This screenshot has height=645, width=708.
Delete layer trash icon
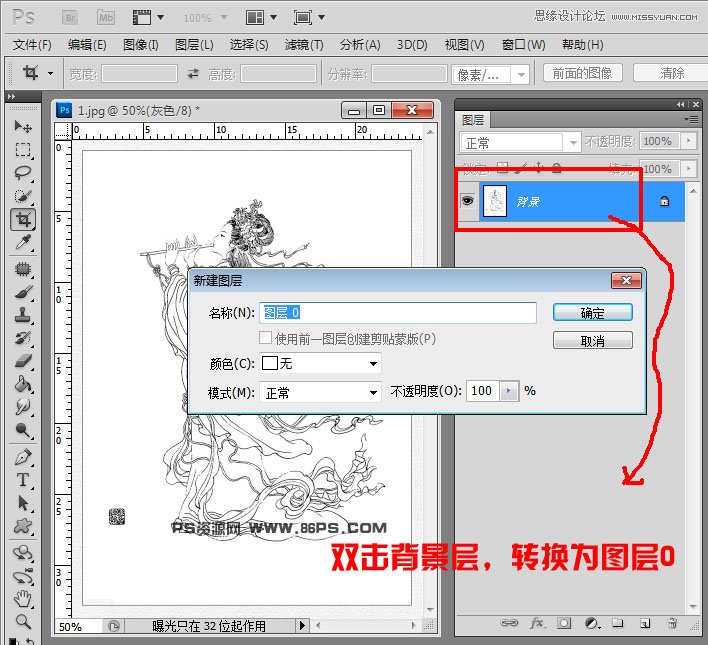672,623
